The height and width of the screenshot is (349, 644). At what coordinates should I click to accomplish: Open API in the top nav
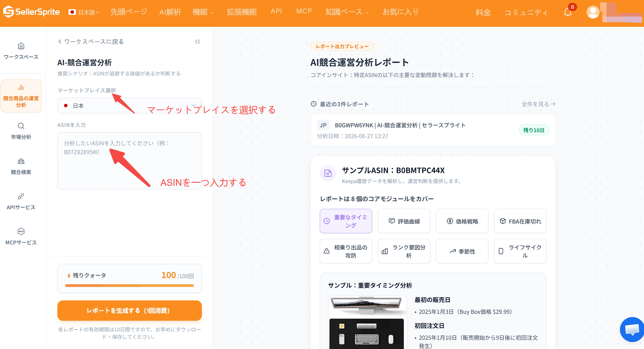(276, 11)
